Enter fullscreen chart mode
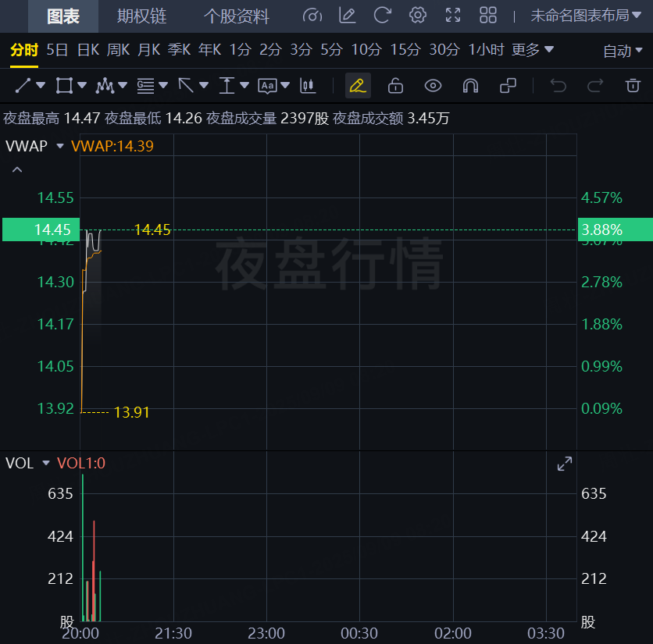 453,16
